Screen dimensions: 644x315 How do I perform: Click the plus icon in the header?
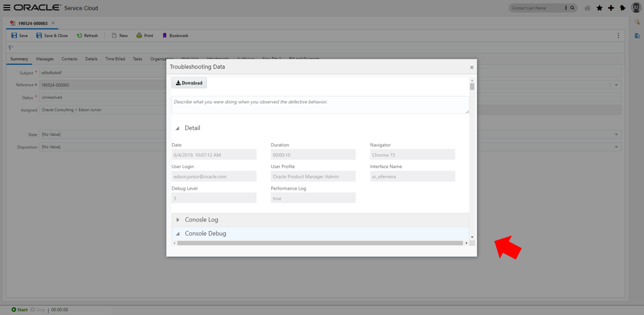coord(611,8)
